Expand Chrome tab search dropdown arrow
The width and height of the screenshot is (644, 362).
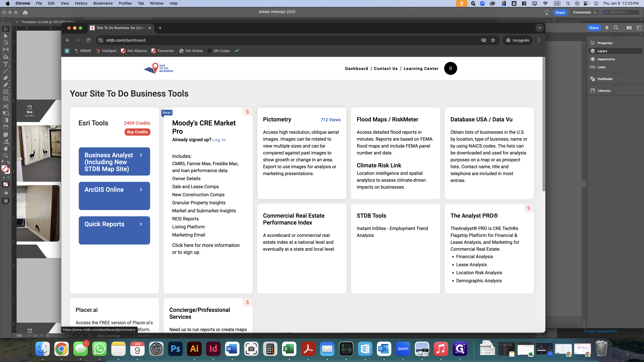(x=539, y=28)
